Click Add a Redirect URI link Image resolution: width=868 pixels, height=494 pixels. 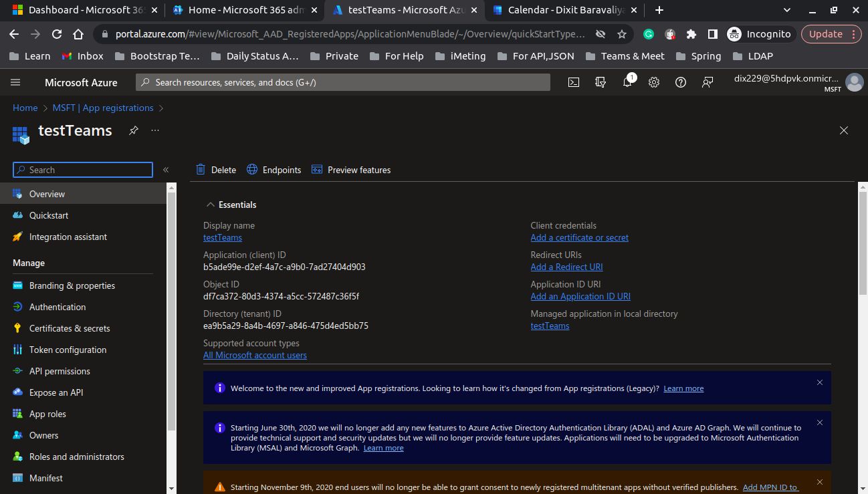(566, 267)
